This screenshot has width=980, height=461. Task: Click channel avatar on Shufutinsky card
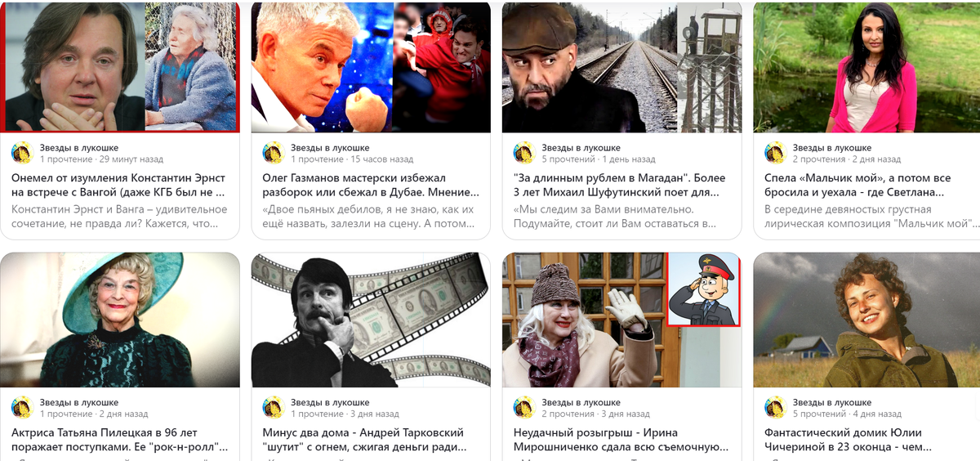(x=523, y=153)
